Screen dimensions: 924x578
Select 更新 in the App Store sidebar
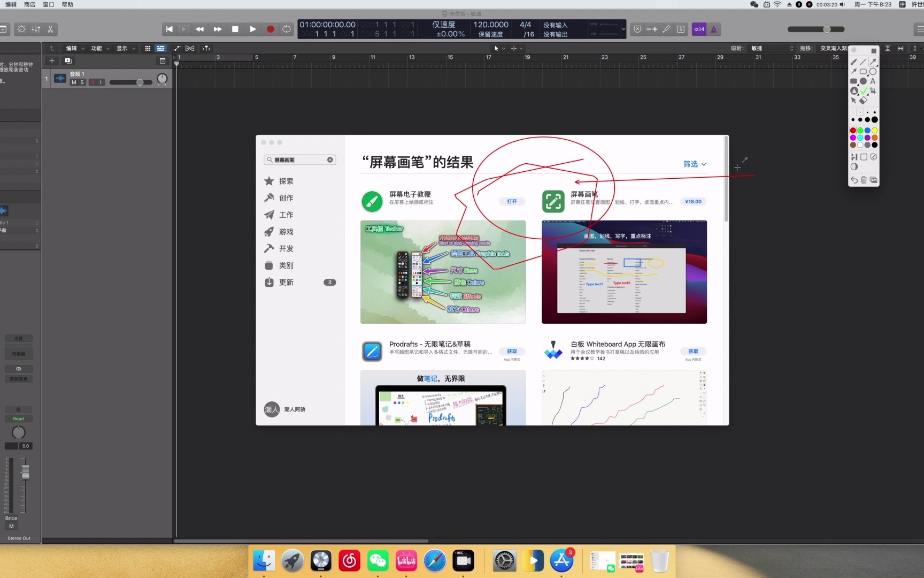tap(286, 282)
